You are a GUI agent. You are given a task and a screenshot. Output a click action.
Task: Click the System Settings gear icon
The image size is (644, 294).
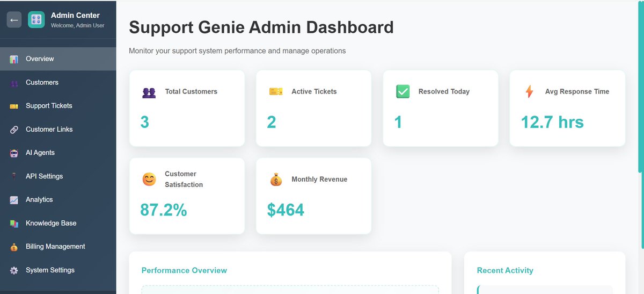[x=14, y=270]
